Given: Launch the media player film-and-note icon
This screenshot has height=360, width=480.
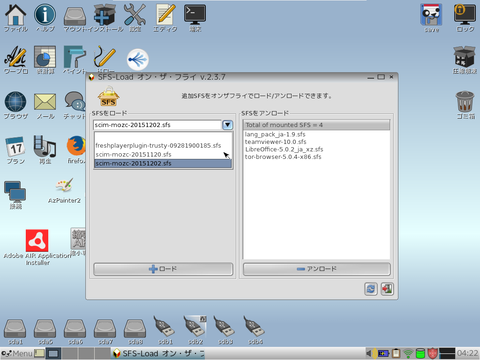Looking at the screenshot, I should (x=45, y=146).
